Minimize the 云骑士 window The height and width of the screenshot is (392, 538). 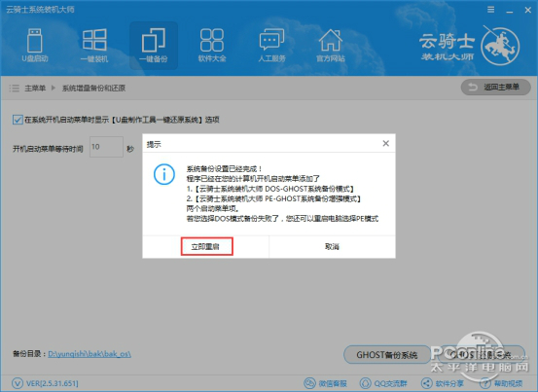510,11
